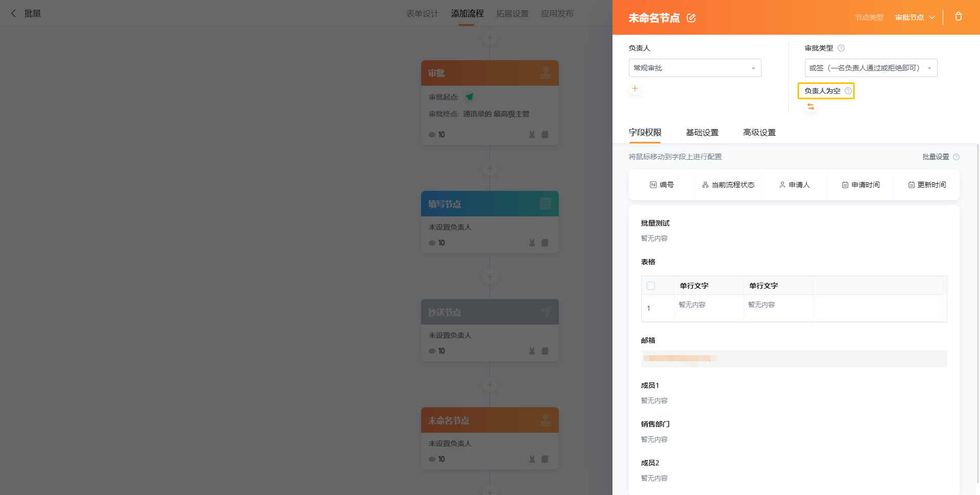Click 审批终点: 通讯录的 最高级主管 text
The height and width of the screenshot is (495, 980).
click(x=479, y=114)
